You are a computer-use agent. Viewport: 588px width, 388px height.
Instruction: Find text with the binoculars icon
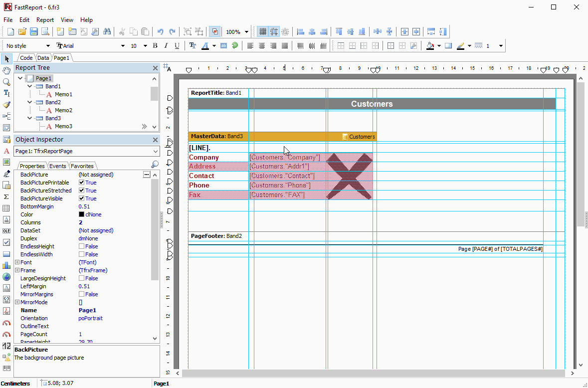tap(107, 32)
